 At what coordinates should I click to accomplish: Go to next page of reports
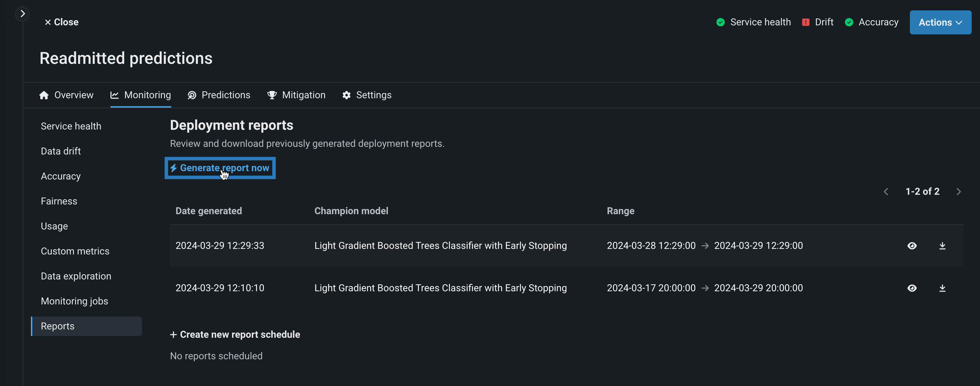(958, 192)
